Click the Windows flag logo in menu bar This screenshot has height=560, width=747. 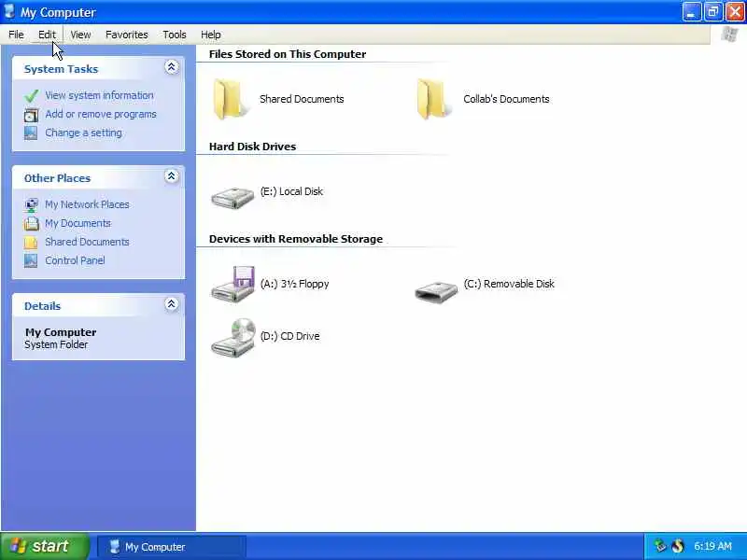(729, 35)
